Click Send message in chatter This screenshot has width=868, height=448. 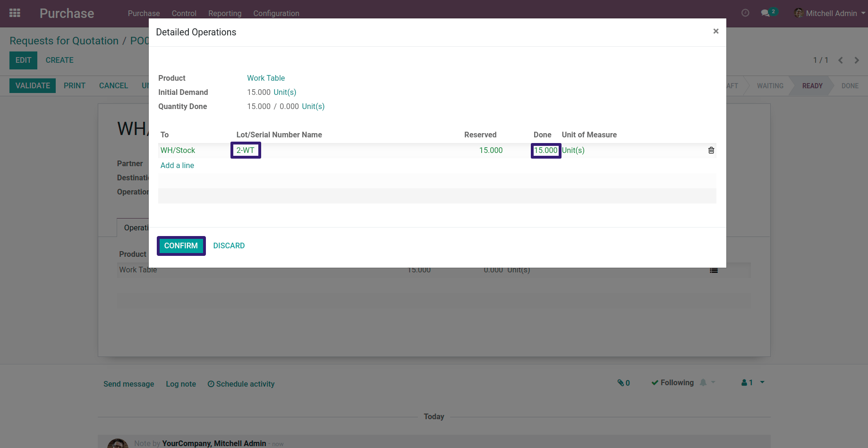coord(128,384)
